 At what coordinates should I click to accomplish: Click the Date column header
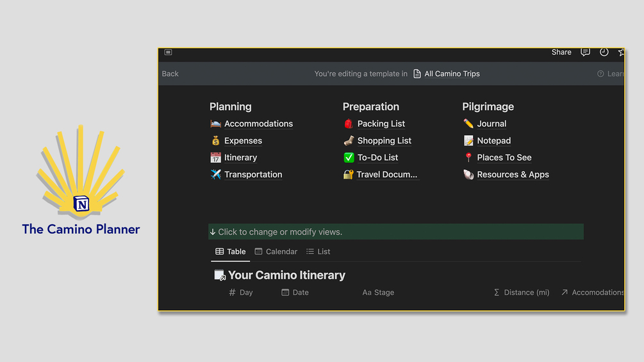pyautogui.click(x=295, y=293)
